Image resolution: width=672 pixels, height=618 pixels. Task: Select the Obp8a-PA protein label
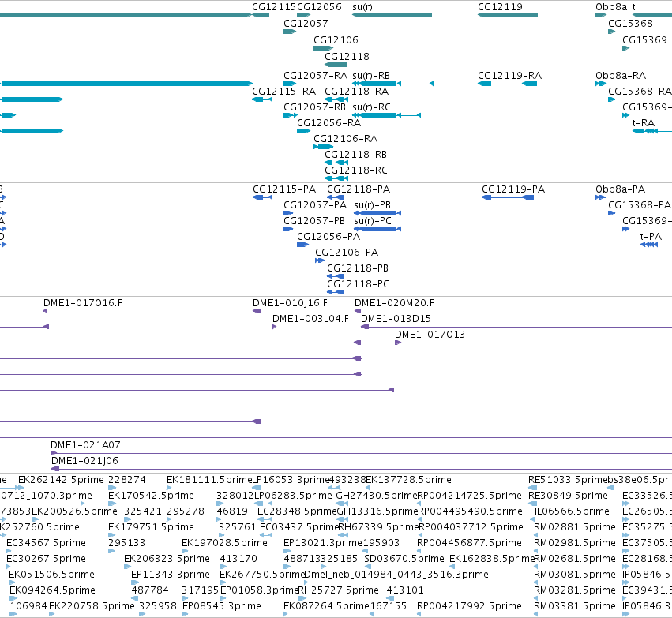coord(620,189)
